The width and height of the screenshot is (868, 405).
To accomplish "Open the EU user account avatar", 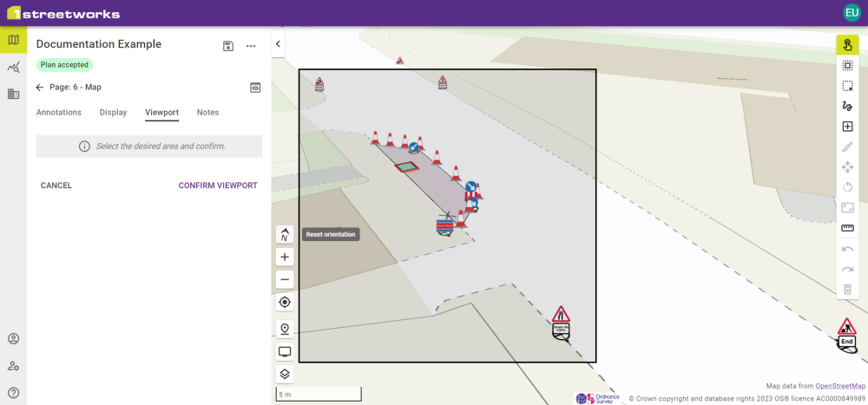I will 852,12.
